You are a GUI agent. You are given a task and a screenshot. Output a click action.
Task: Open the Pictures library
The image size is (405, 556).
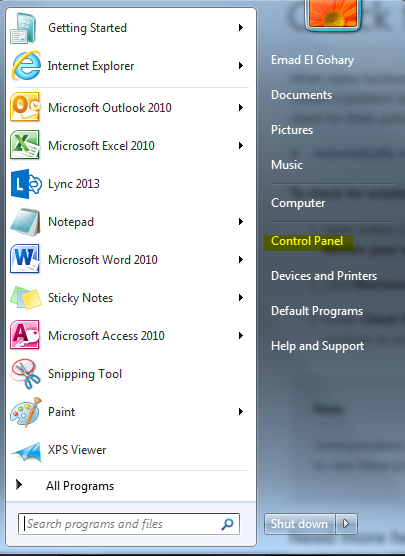pyautogui.click(x=292, y=130)
